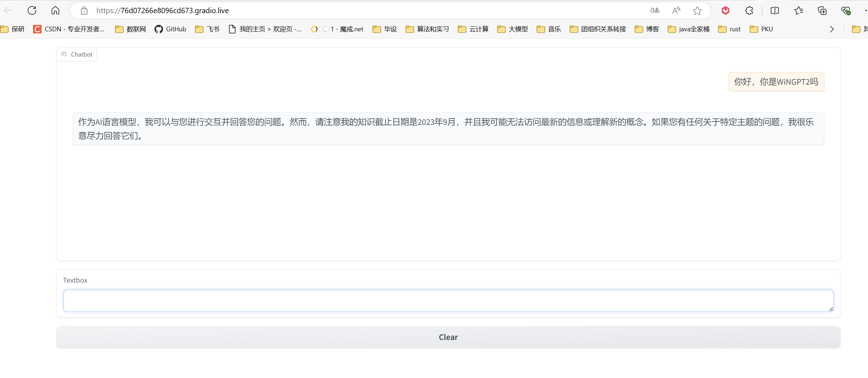This screenshot has height=378, width=868.
Task: Open the 大模型 bookmarks folder
Action: click(512, 29)
